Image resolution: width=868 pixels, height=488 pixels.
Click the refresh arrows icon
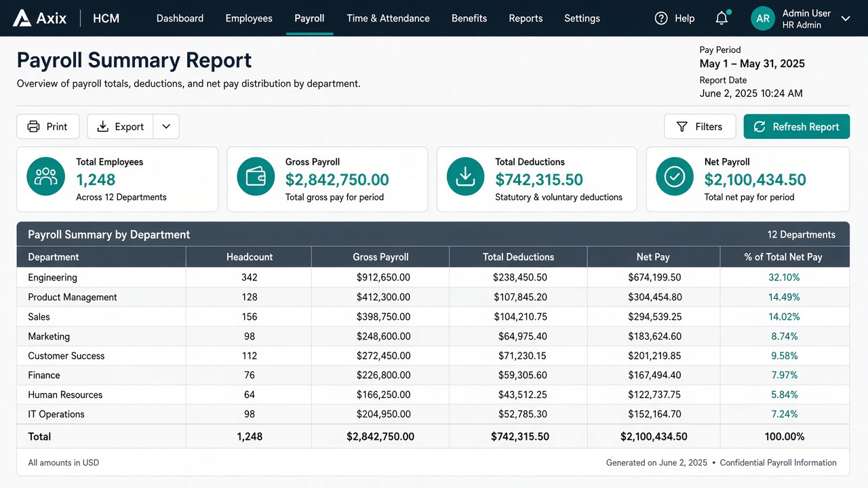759,127
